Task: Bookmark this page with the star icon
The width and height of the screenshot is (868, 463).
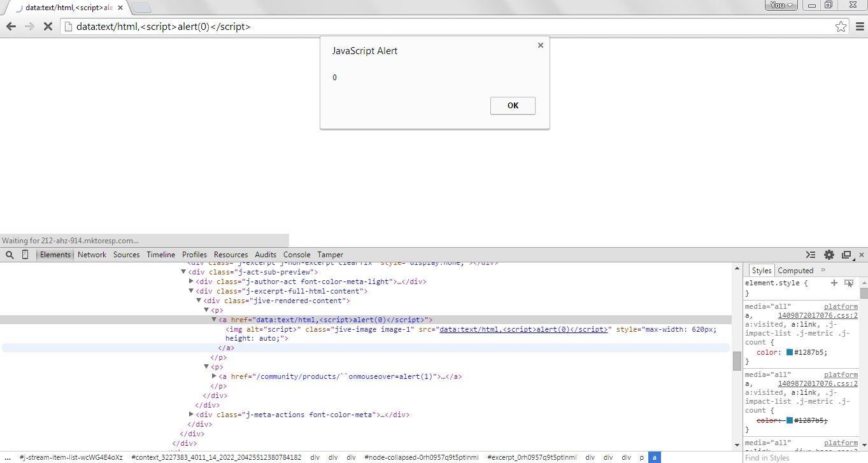Action: coord(841,26)
